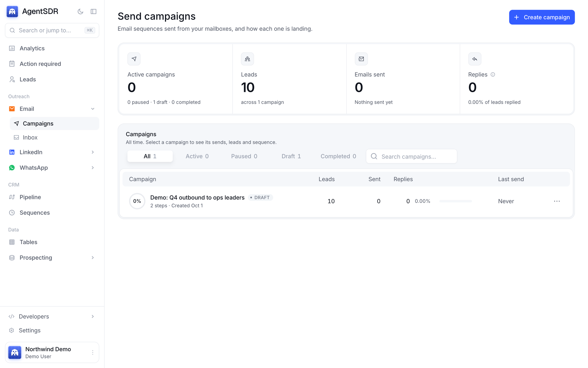Open the Analytics page

[x=52, y=48]
